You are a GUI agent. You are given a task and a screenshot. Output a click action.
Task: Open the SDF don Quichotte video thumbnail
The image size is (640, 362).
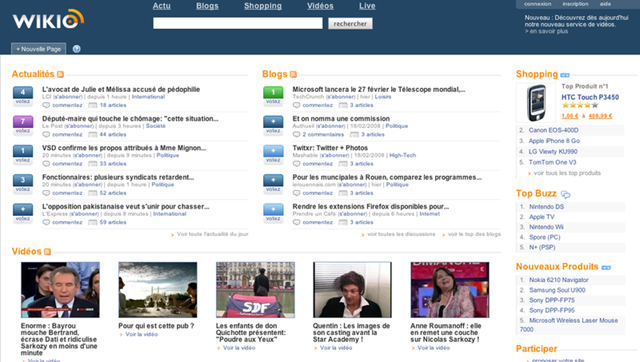pos(255,290)
